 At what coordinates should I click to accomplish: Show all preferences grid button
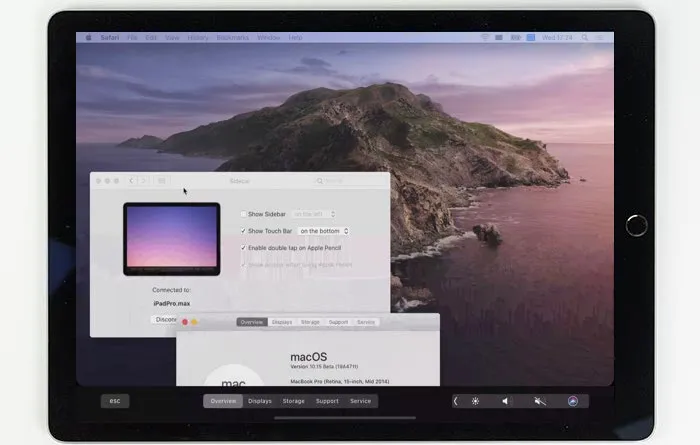coord(162,181)
